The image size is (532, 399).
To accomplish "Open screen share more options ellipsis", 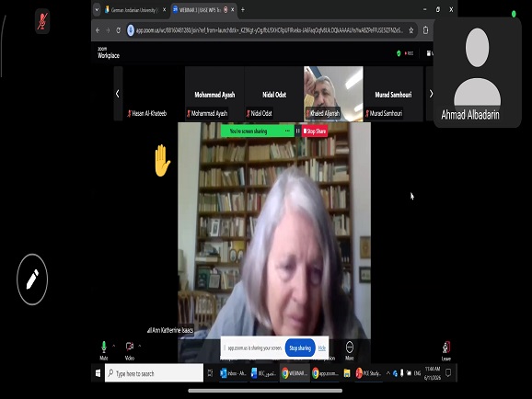I will coord(288,131).
